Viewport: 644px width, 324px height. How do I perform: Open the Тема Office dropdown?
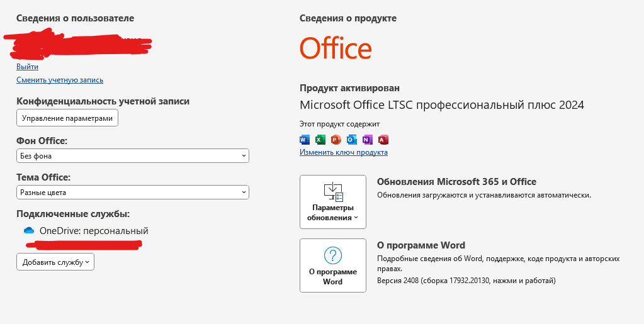[x=133, y=192]
